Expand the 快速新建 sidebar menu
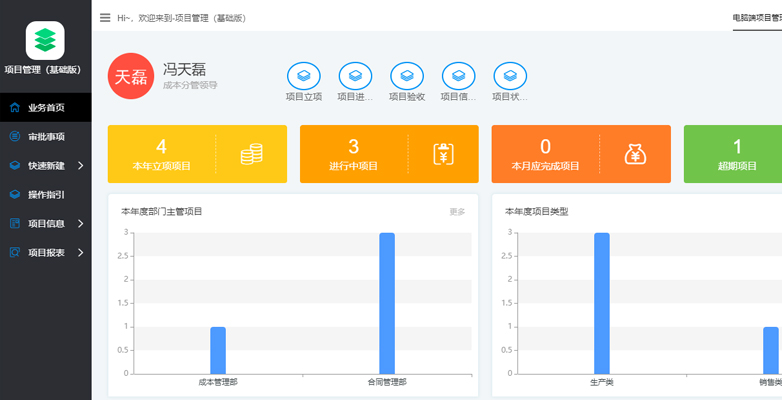Viewport: 782px width, 400px height. click(46, 165)
